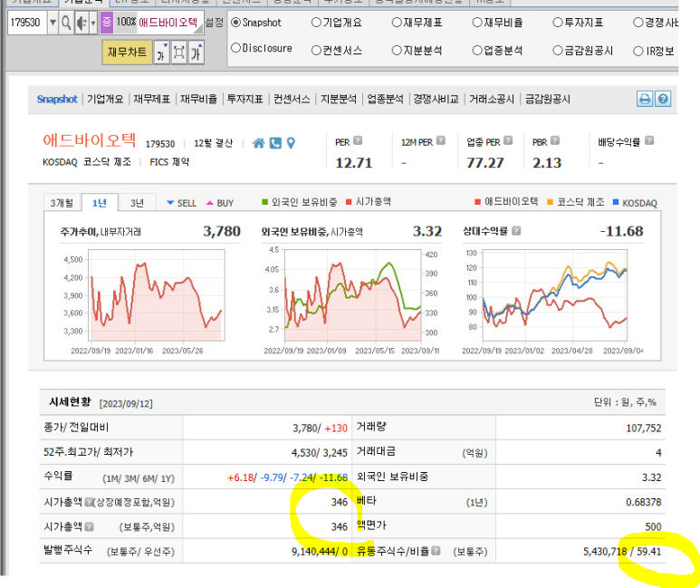Open 기업개요 in the navigation bar

(105, 99)
